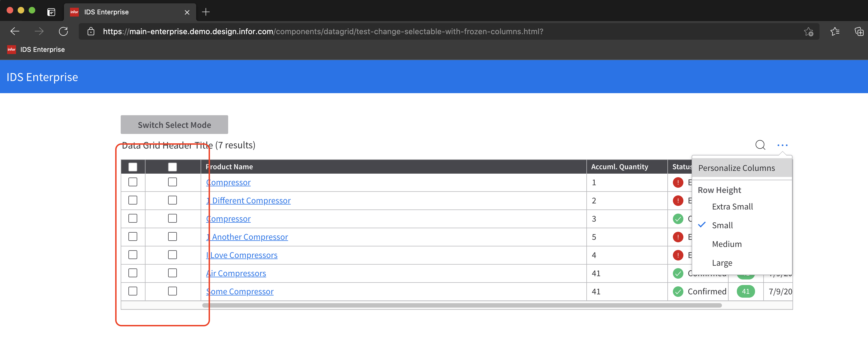The width and height of the screenshot is (868, 355).
Task: Click the tab actions icon near window controls
Action: click(x=51, y=12)
